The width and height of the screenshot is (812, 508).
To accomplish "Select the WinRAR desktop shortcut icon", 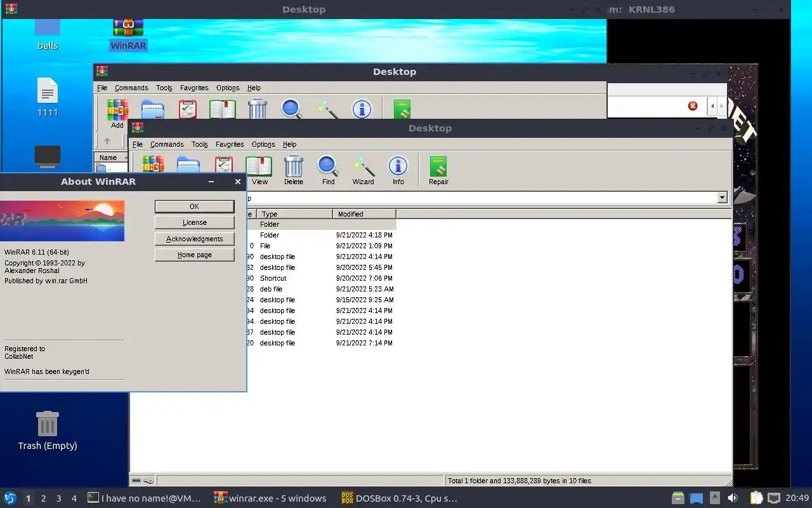I will coord(128,34).
